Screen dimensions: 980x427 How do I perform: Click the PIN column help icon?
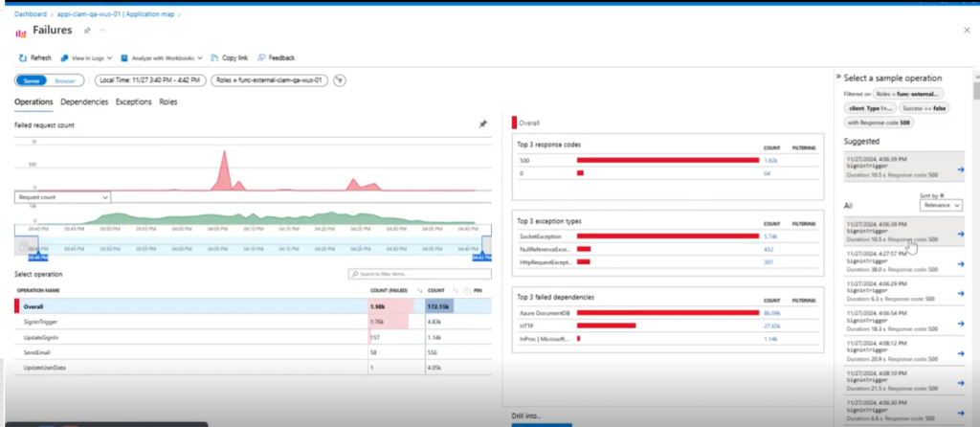pyautogui.click(x=467, y=291)
